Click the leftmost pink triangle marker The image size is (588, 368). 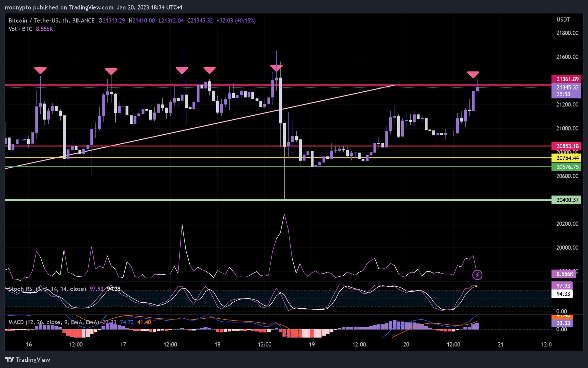click(40, 71)
